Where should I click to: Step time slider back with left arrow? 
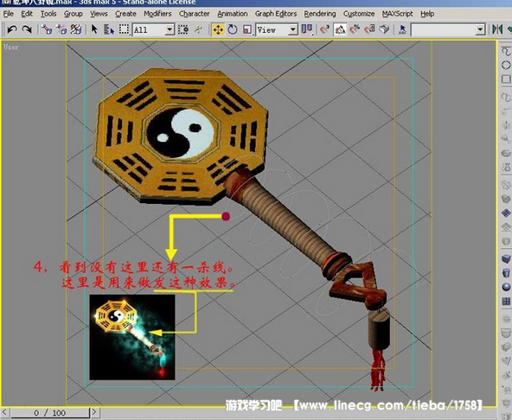(5, 412)
